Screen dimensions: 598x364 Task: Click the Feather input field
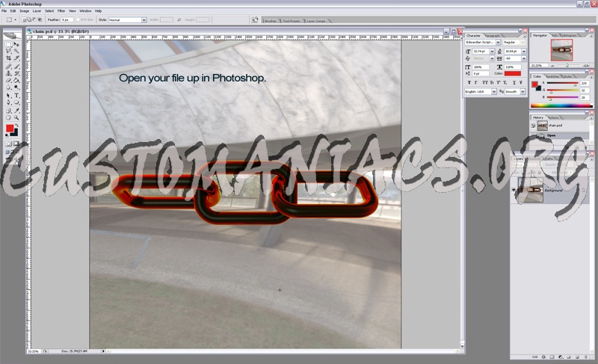coord(67,20)
